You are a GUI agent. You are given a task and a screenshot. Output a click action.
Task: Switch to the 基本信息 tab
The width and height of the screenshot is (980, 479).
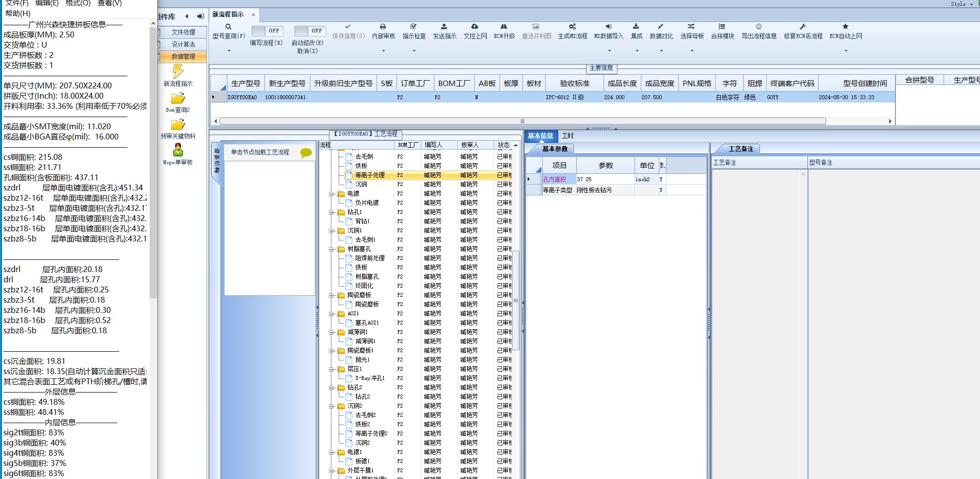coord(540,136)
